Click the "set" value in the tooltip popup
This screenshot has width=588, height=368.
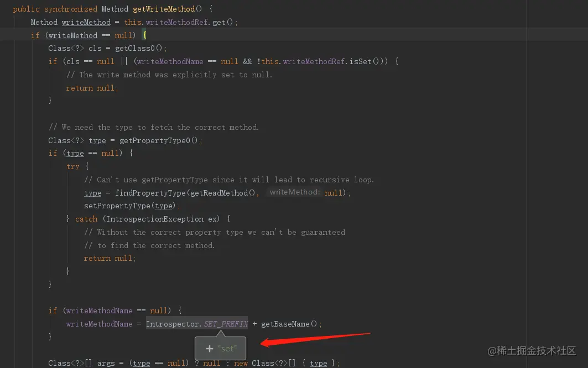coord(227,349)
